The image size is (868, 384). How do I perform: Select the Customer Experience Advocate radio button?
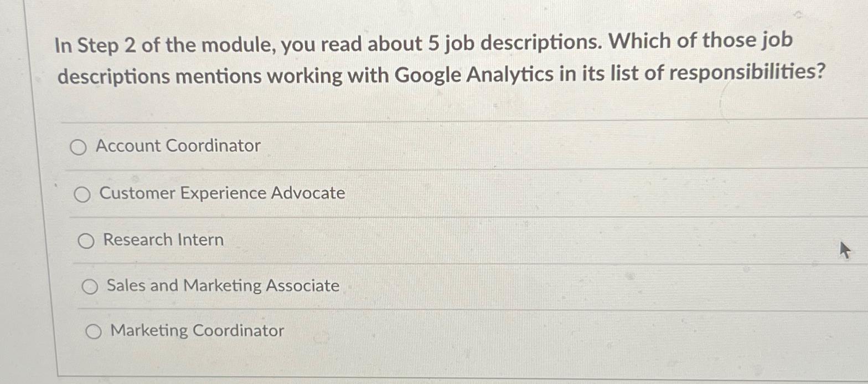click(x=82, y=194)
